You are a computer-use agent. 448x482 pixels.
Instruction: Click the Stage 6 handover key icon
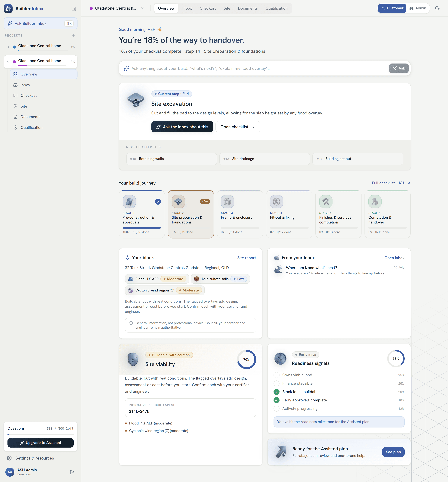(x=375, y=201)
